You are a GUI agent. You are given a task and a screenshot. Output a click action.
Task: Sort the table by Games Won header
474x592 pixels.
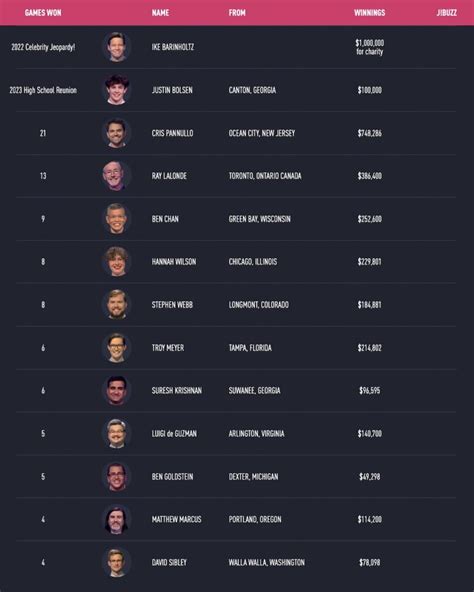coord(43,13)
